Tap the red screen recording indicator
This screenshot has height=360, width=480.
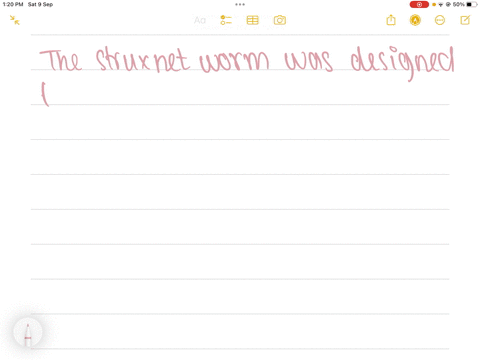419,4
